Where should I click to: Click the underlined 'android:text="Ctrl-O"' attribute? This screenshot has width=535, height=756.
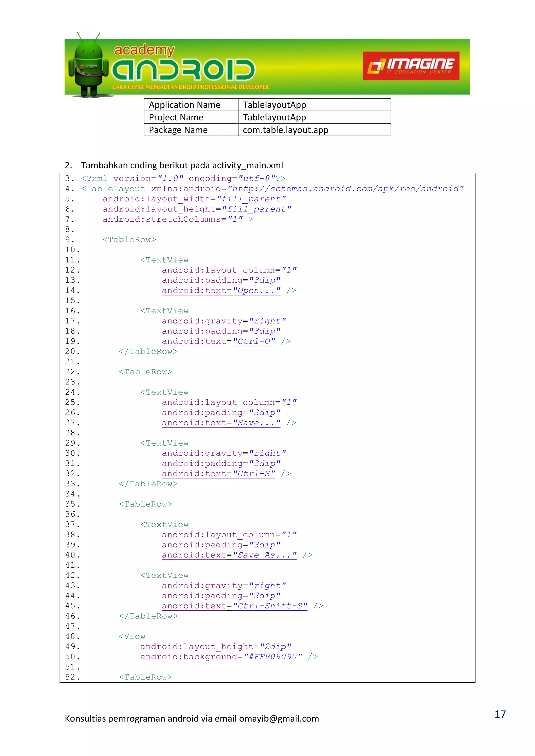(x=218, y=341)
